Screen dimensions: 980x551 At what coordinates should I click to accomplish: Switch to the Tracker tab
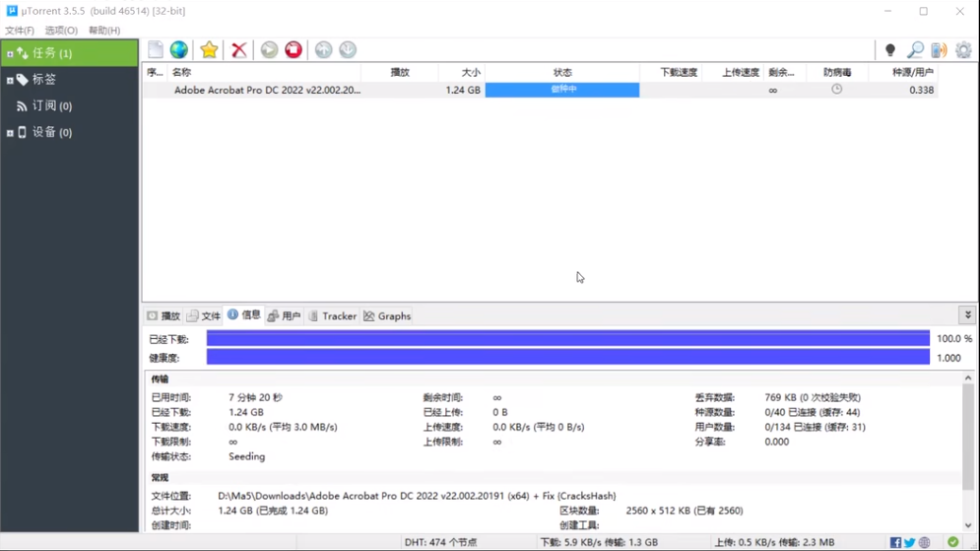333,315
